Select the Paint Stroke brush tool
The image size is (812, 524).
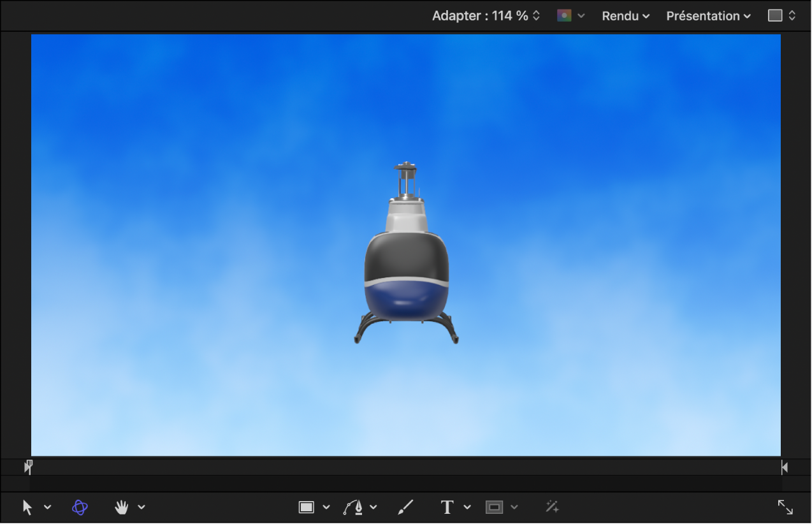point(405,507)
